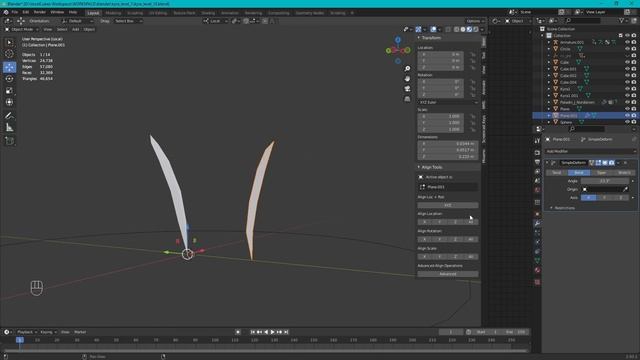640x360 pixels.
Task: Select the Move tool
Action: (x=9, y=67)
